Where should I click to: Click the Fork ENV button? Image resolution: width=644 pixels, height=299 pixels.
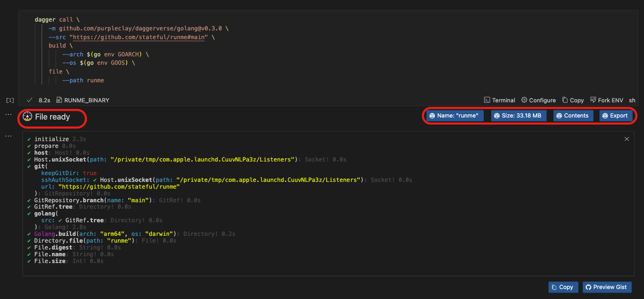(606, 100)
